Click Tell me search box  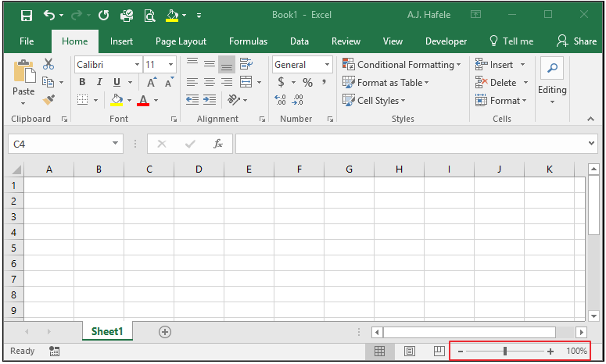[511, 41]
